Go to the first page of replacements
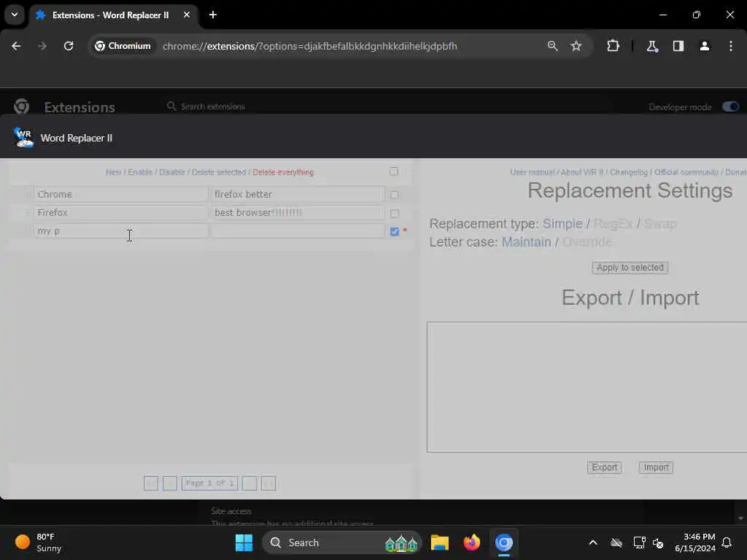This screenshot has width=747, height=560. (x=151, y=483)
